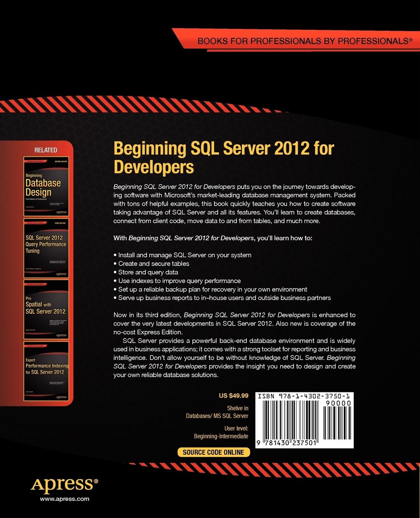Click the SOURCE CODE ONLINE button
Image resolution: width=420 pixels, height=518 pixels.
click(214, 452)
